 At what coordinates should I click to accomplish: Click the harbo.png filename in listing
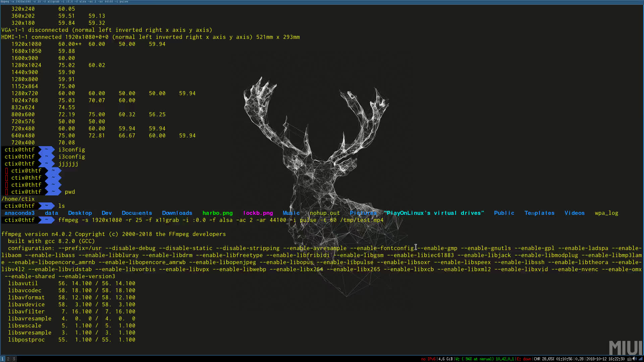pos(217,213)
